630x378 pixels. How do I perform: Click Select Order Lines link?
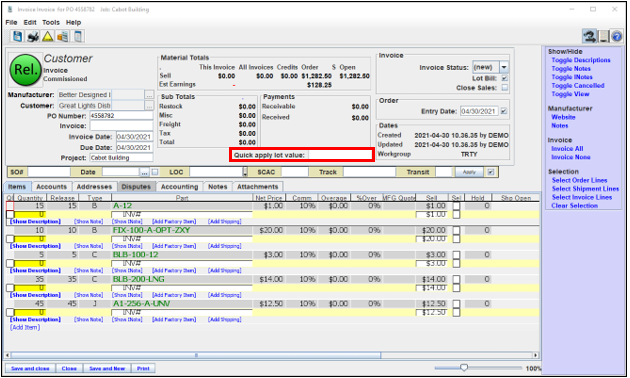click(580, 180)
